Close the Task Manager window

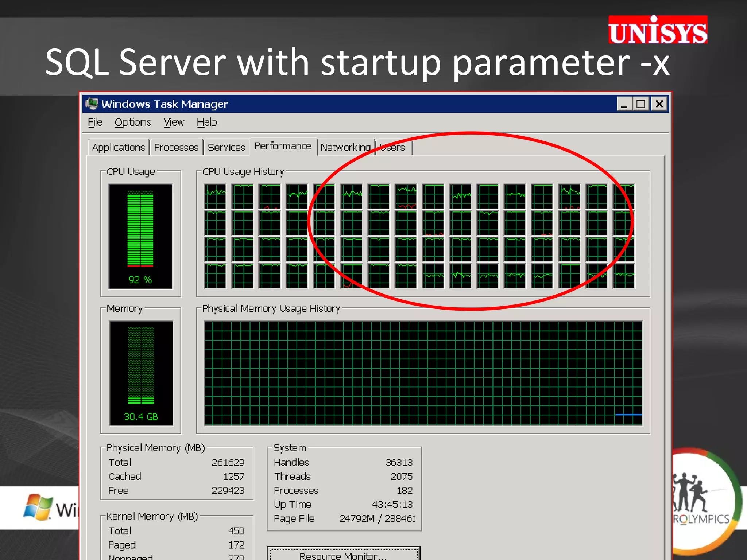coord(659,104)
